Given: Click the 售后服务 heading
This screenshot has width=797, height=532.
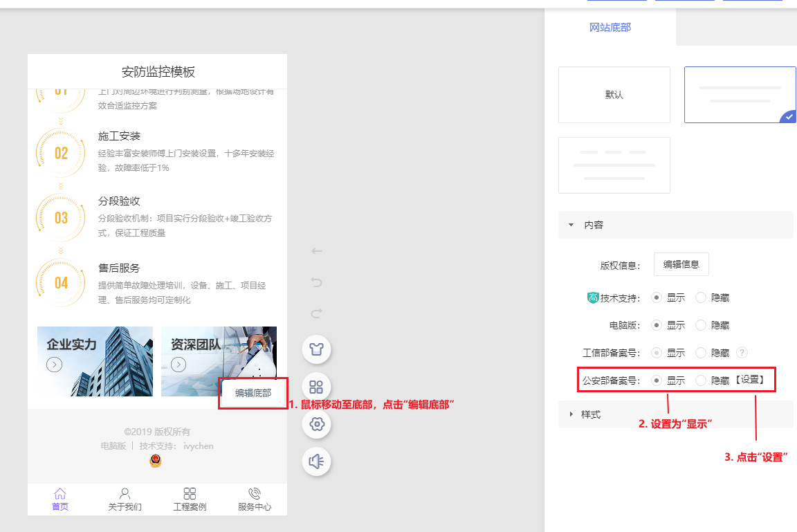Looking at the screenshot, I should (x=119, y=268).
